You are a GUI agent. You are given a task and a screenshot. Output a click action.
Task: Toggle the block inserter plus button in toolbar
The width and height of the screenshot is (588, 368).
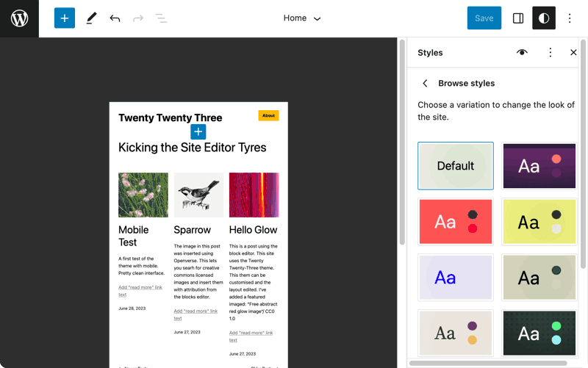pos(65,18)
